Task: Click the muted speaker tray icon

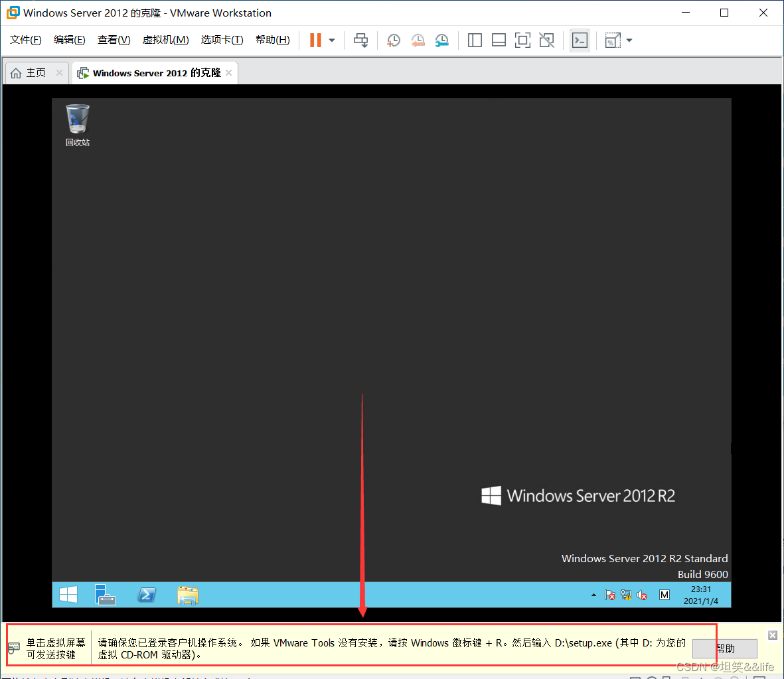Action: (x=642, y=595)
